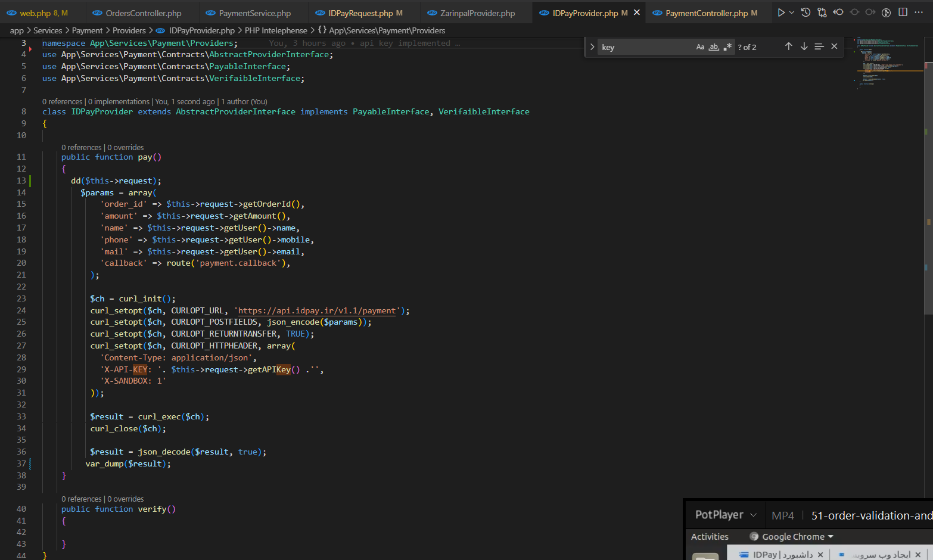Click the compare changes icon

coord(822,13)
